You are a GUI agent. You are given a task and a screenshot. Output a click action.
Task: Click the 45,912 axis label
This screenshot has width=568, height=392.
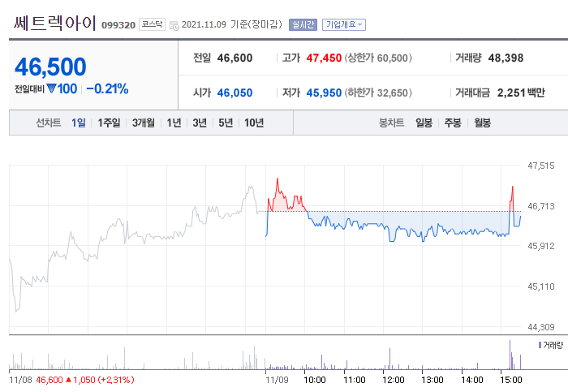point(541,246)
